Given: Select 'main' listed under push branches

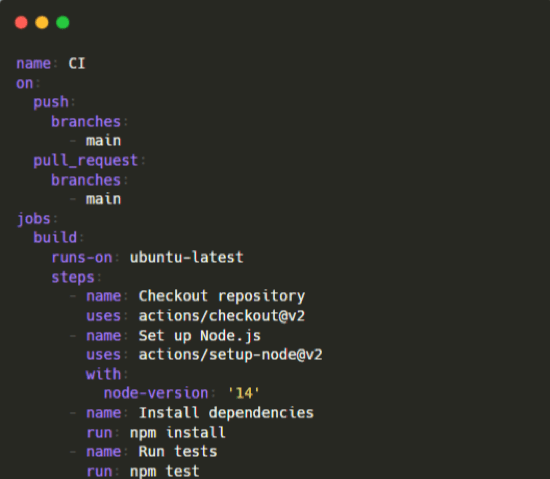Looking at the screenshot, I should point(103,141).
